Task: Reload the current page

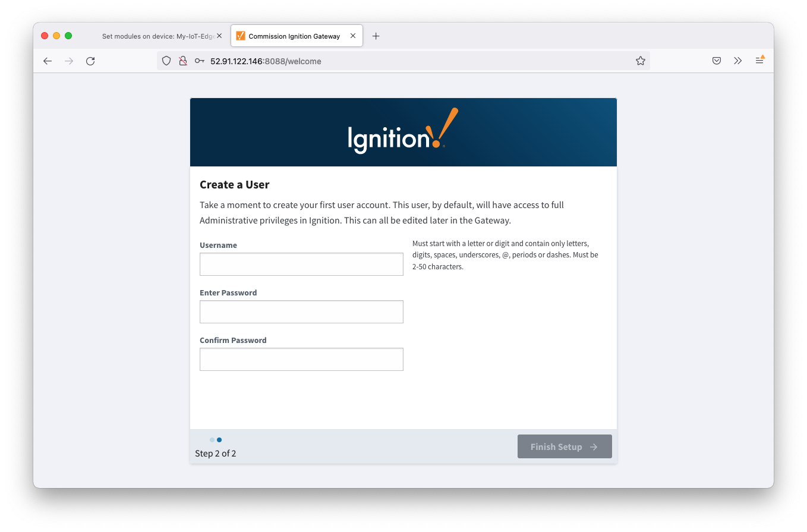Action: 90,61
